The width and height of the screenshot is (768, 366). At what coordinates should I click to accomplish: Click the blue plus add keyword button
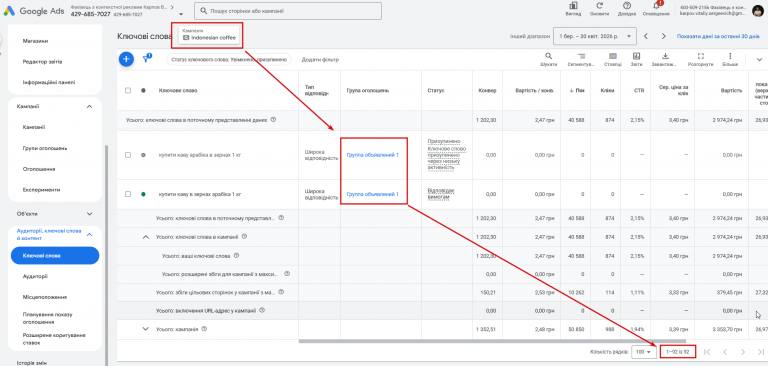coord(126,59)
